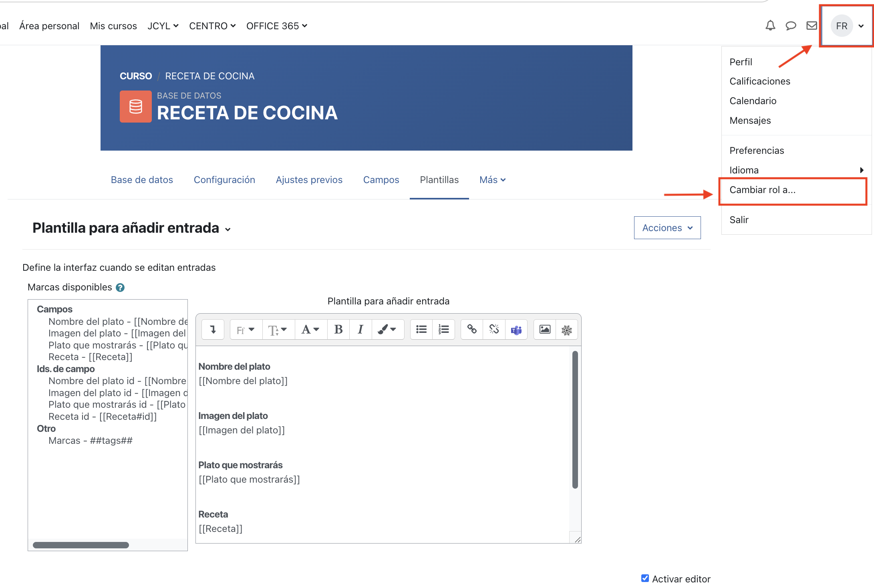This screenshot has width=874, height=588.
Task: Click the horizontal scrollbar of available tags
Action: point(81,545)
